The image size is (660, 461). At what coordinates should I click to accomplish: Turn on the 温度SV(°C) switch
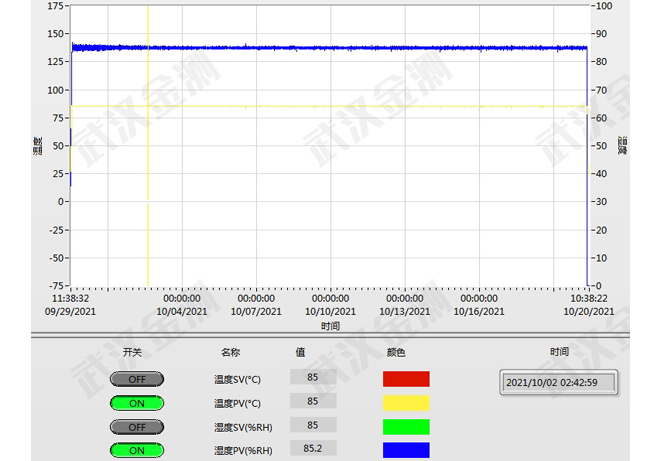coord(136,379)
